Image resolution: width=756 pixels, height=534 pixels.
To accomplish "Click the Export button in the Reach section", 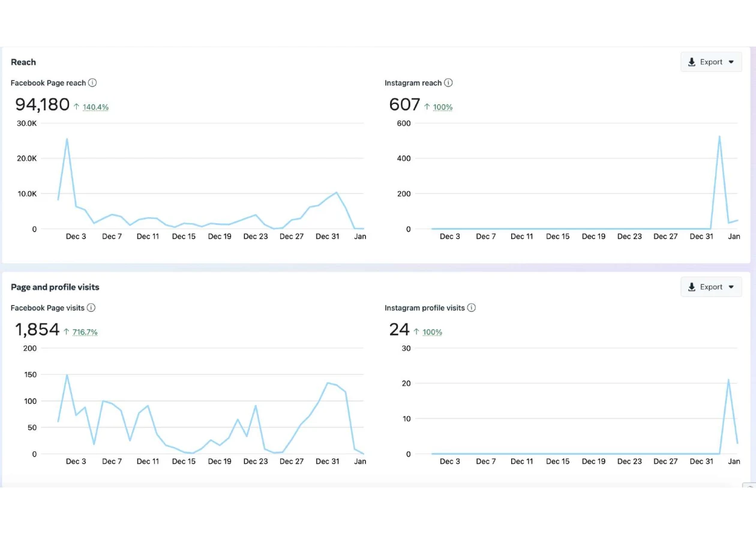I will pos(711,62).
